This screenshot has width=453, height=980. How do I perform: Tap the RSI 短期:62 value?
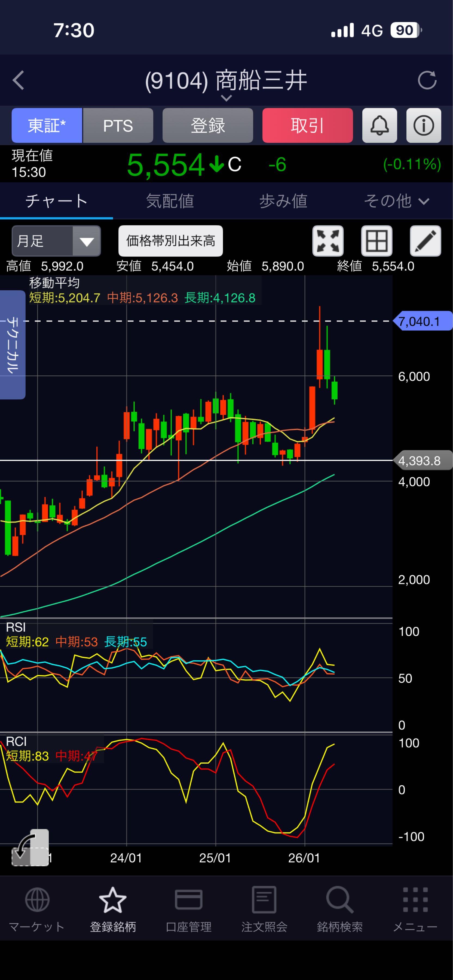click(x=27, y=642)
